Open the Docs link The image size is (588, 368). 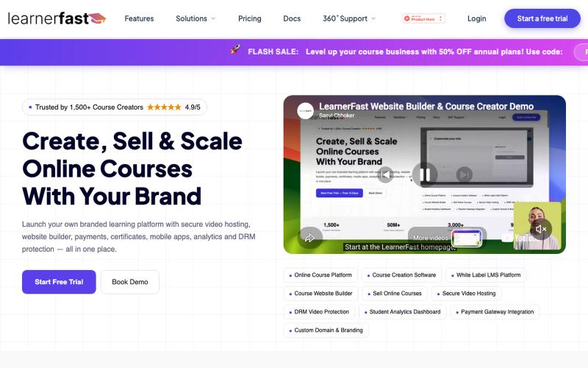[x=292, y=18]
